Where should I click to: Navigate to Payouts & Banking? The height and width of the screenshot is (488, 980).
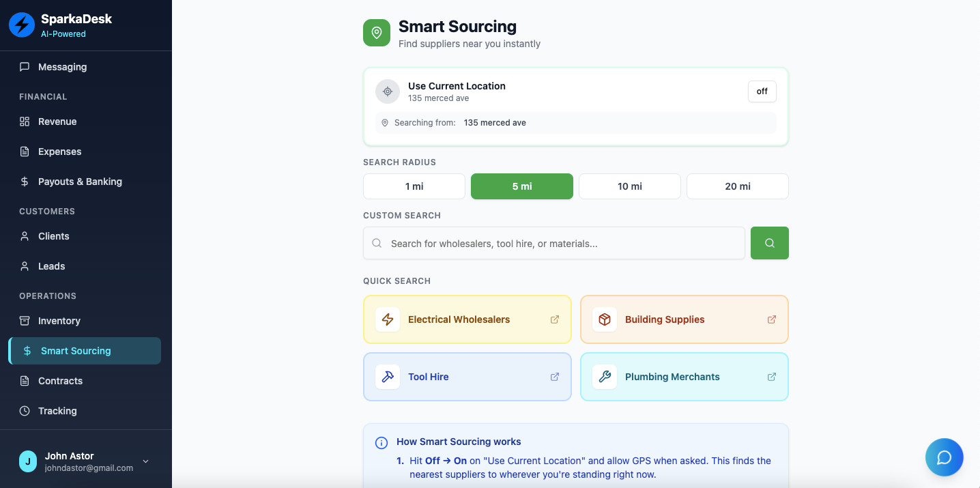coord(85,182)
